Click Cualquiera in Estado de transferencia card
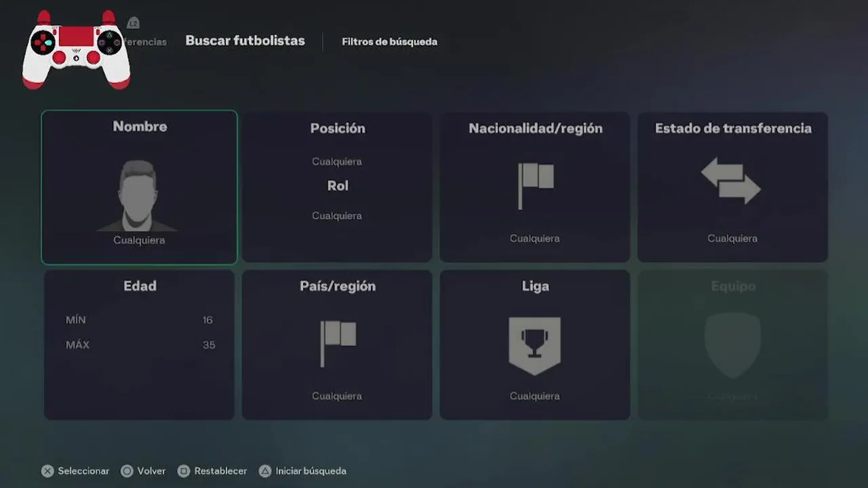 (x=732, y=238)
